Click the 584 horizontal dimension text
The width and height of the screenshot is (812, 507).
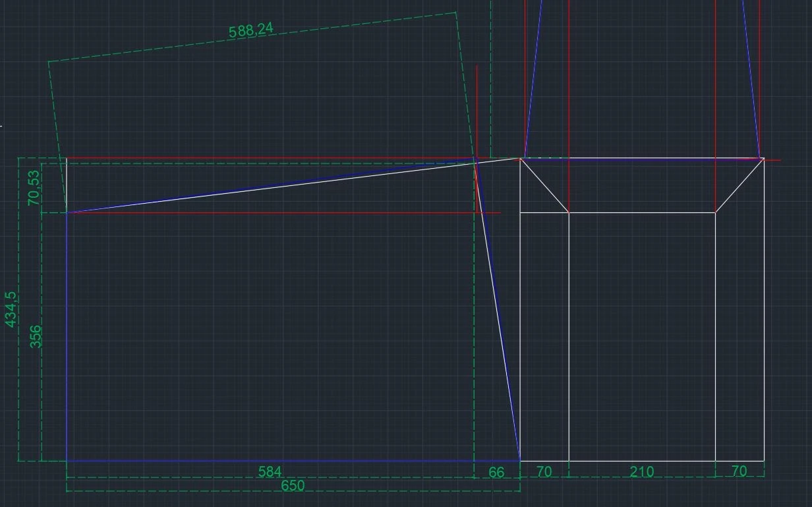[270, 472]
